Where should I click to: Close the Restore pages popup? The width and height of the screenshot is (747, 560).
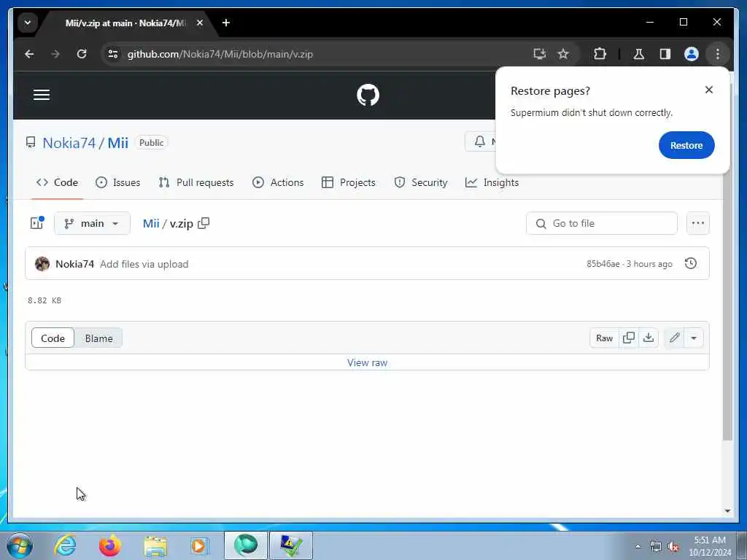coord(708,90)
